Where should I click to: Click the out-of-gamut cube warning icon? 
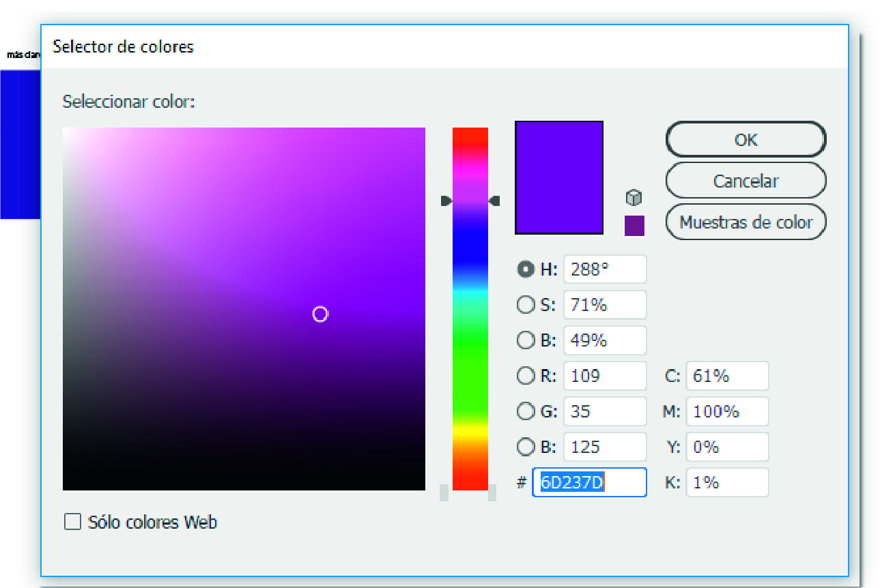pos(634,198)
